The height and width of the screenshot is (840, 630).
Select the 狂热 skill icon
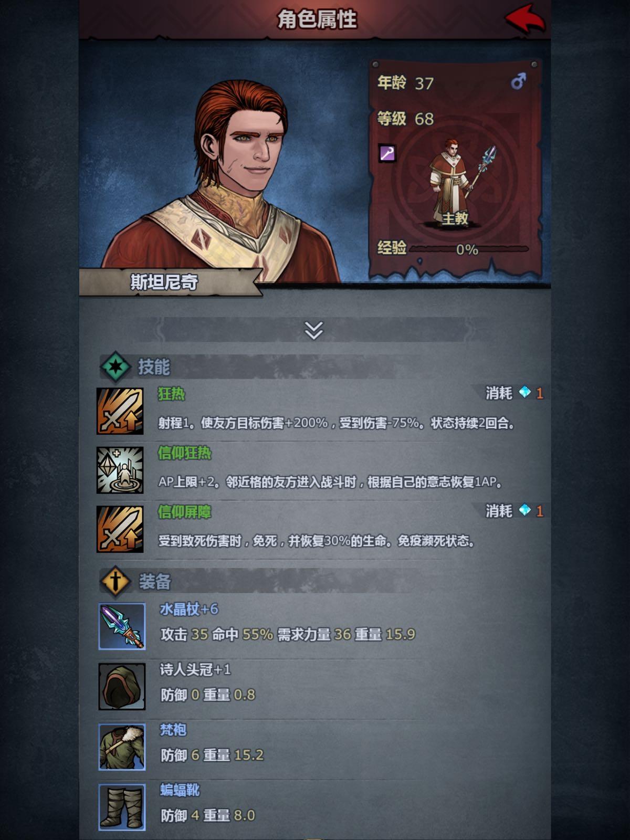[x=120, y=411]
